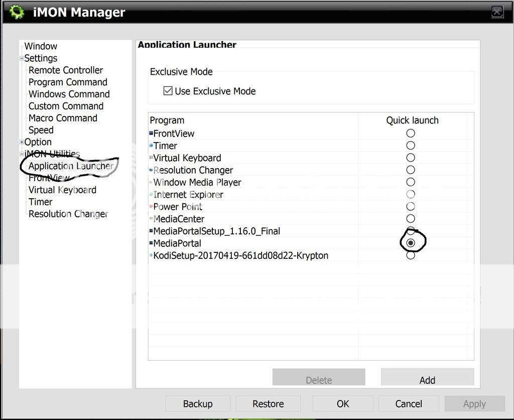The width and height of the screenshot is (514, 420).
Task: Collapse the iMON Utilities tree node
Action: 22,154
